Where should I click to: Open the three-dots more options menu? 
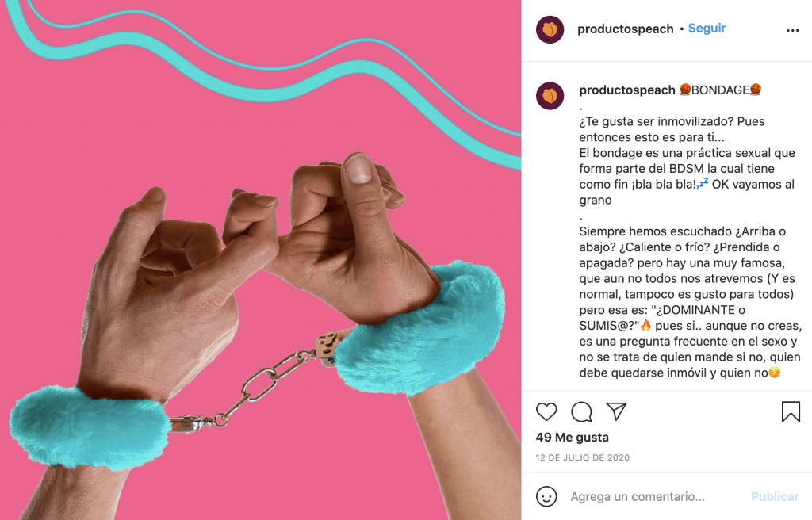pyautogui.click(x=792, y=31)
